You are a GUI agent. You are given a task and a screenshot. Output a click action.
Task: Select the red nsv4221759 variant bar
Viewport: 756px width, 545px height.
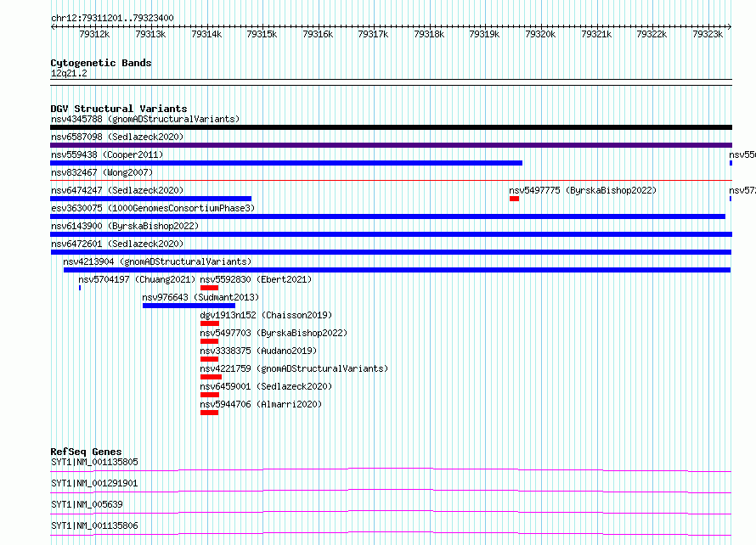tap(211, 377)
